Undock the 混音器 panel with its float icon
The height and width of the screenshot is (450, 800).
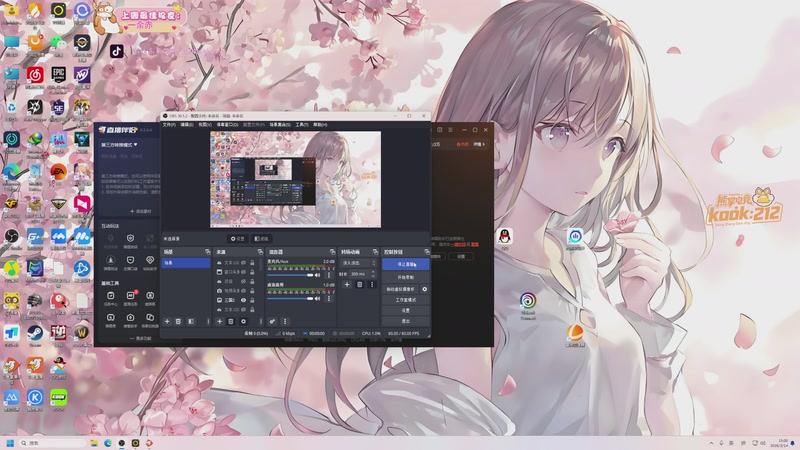point(332,252)
